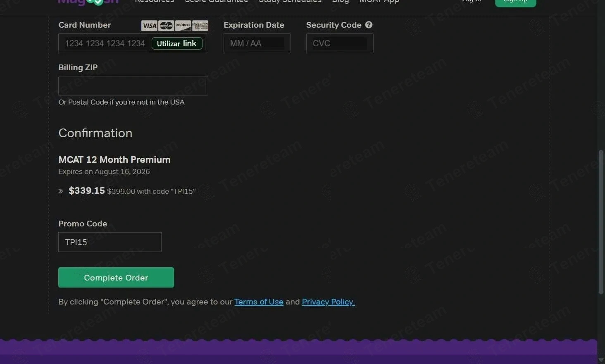This screenshot has width=605, height=364.
Task: Focus the CVC security code field
Action: pos(340,43)
